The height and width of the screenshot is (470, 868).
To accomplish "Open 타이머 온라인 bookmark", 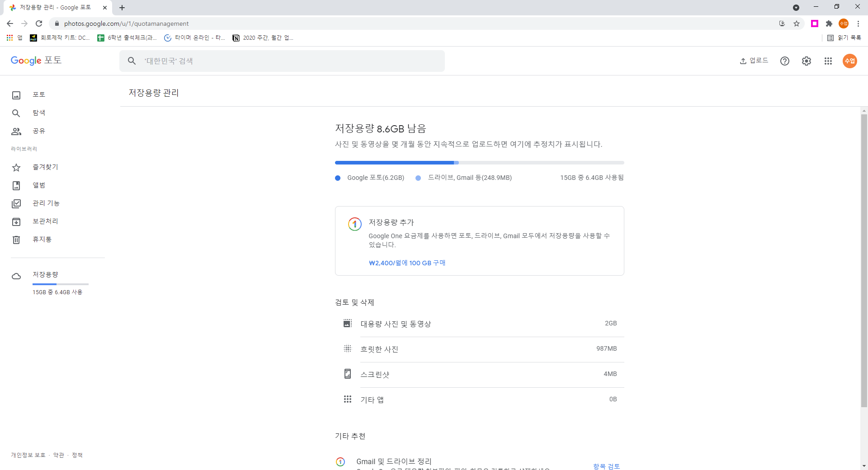I will (x=194, y=38).
